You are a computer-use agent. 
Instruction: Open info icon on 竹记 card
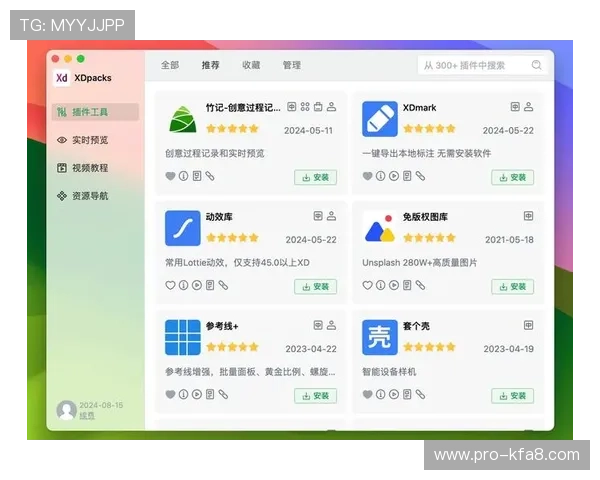click(x=184, y=176)
